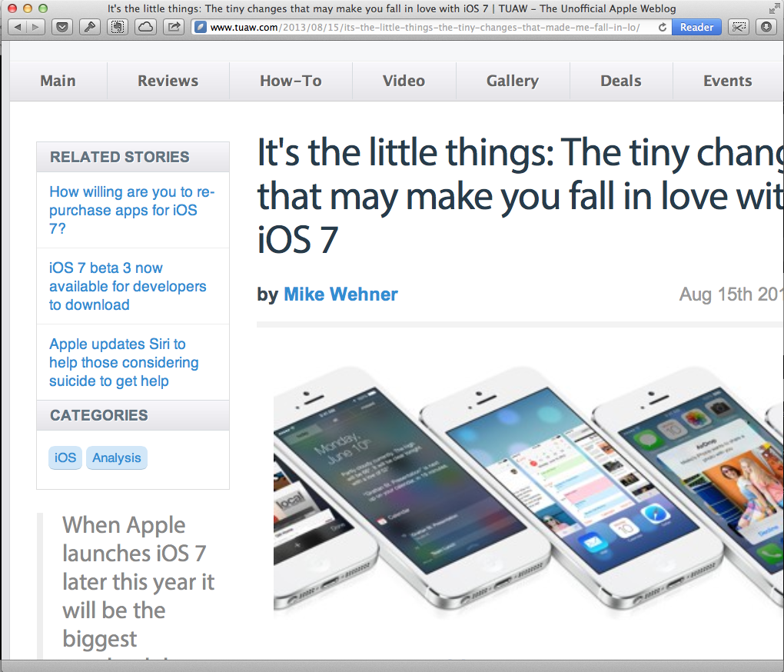Open the key-shaped password extension button
Screen dimensions: 784x672
(90, 27)
